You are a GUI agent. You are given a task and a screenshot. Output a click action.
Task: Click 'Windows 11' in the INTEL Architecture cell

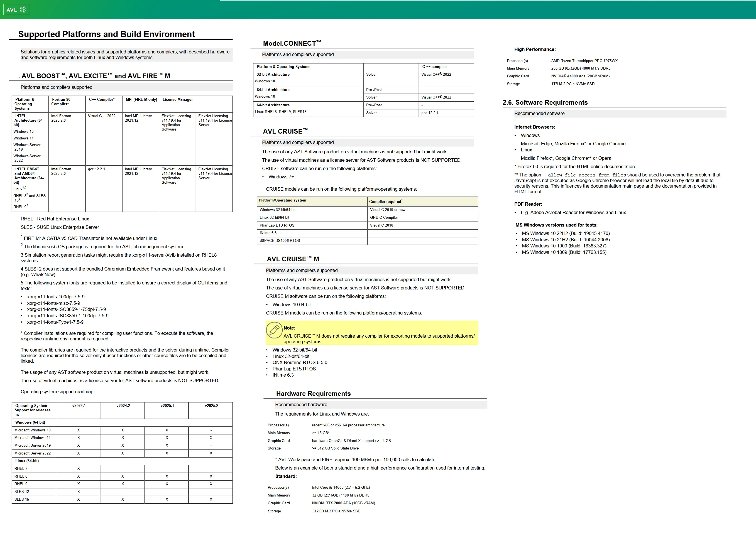(x=23, y=138)
